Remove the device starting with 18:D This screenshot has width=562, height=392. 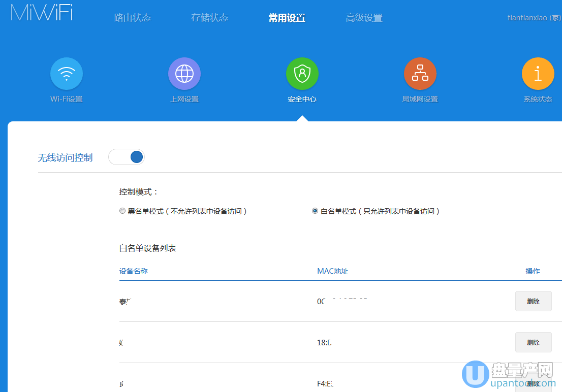tap(533, 342)
